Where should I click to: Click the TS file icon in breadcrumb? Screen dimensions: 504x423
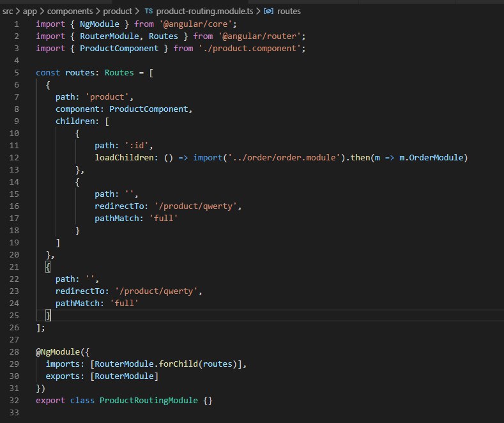pos(148,12)
